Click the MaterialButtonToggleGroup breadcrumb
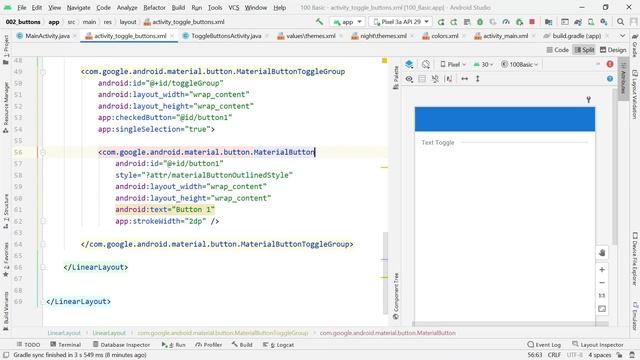 point(223,333)
